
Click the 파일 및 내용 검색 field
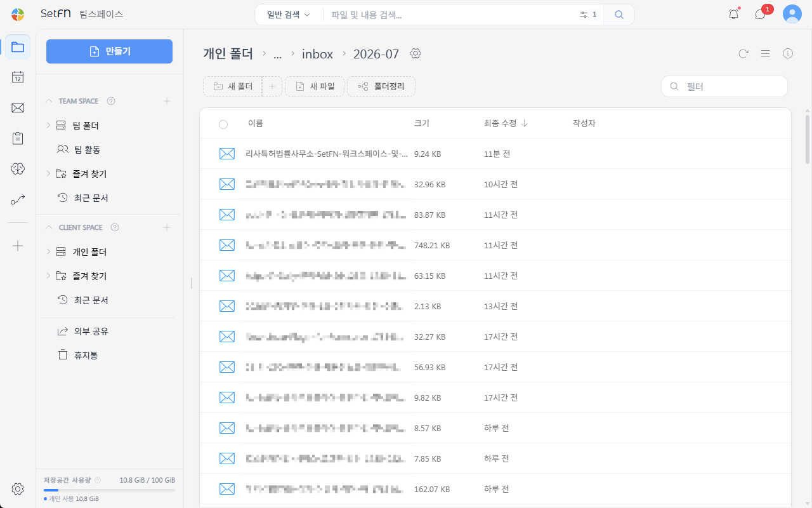pos(450,15)
